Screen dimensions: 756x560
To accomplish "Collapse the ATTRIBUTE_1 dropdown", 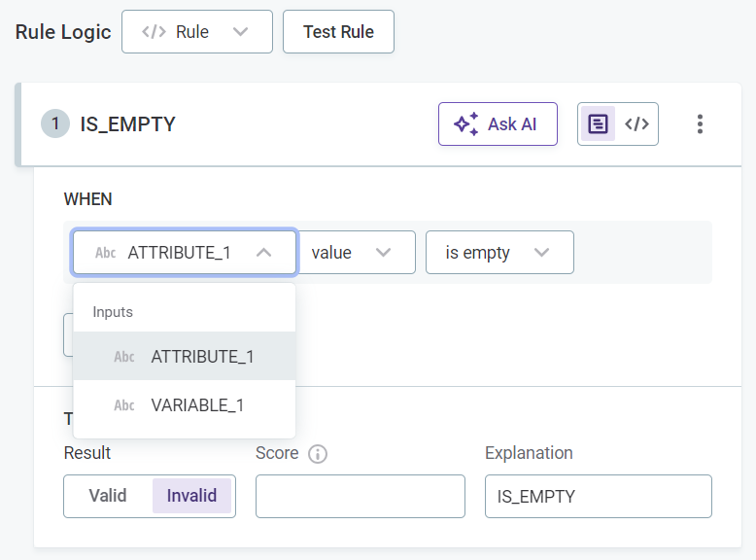I will [262, 253].
